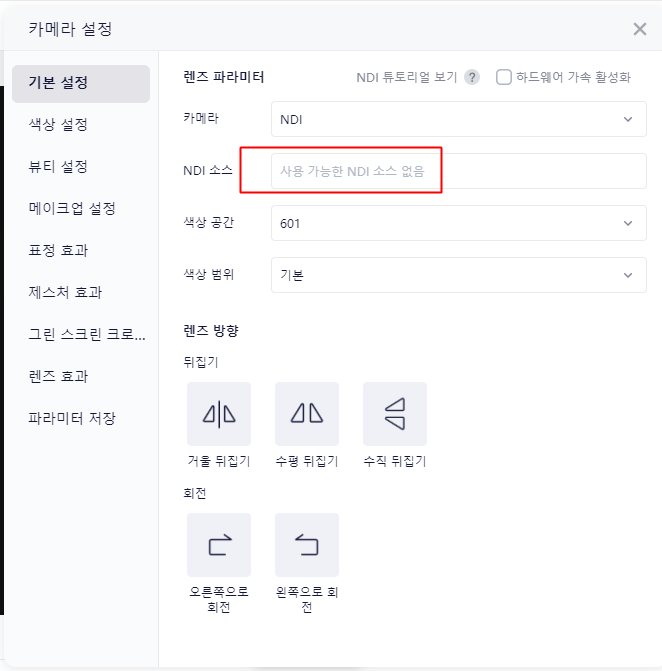This screenshot has height=671, width=662.
Task: Switch to the 제스처 효과 tab
Action: [x=65, y=292]
